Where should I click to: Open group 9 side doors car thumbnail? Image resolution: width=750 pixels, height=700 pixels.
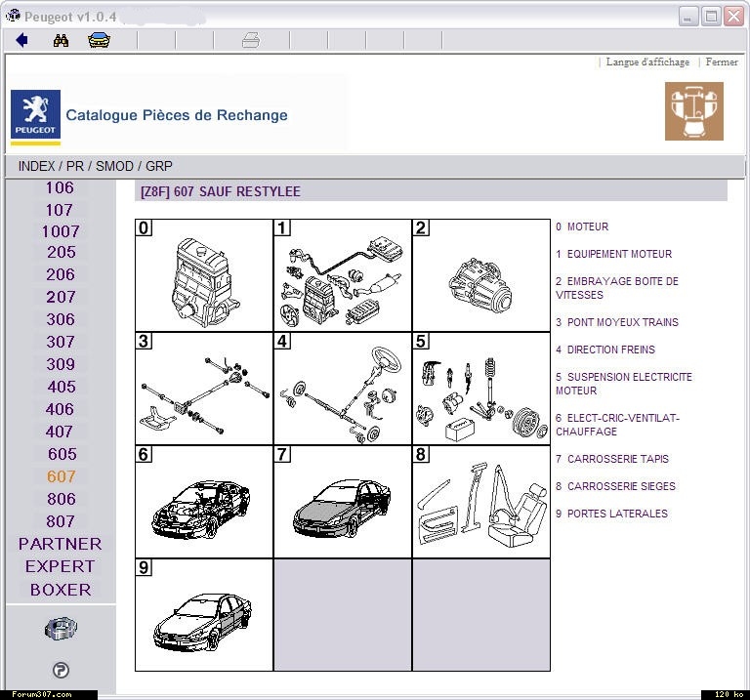[x=204, y=615]
